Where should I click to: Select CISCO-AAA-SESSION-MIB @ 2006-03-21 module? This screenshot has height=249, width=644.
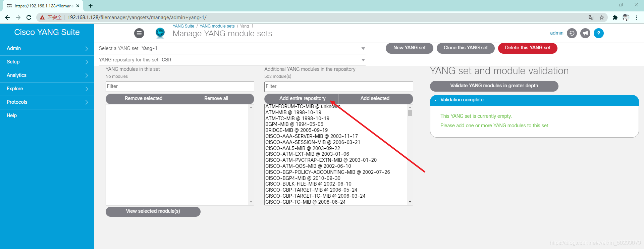pos(336,142)
